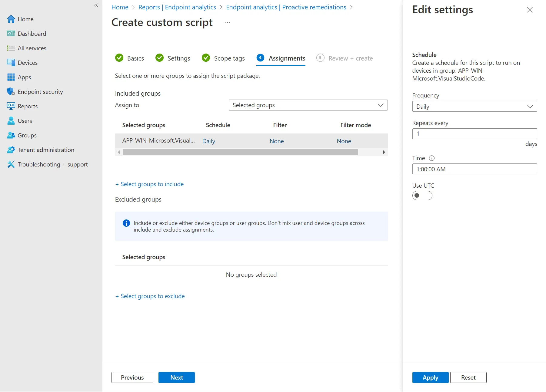Open the Daily schedule link in table
Screen dimensions: 546x392
click(209, 141)
